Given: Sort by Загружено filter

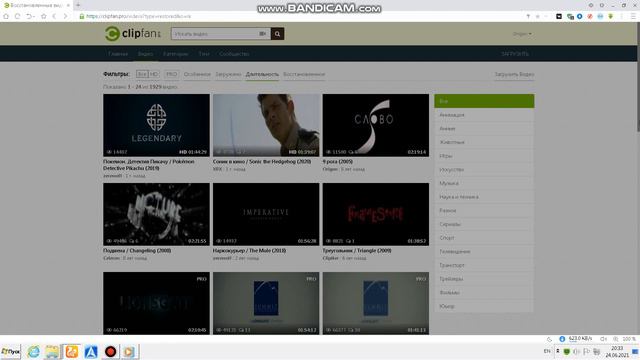Looking at the screenshot, I should (228, 74).
